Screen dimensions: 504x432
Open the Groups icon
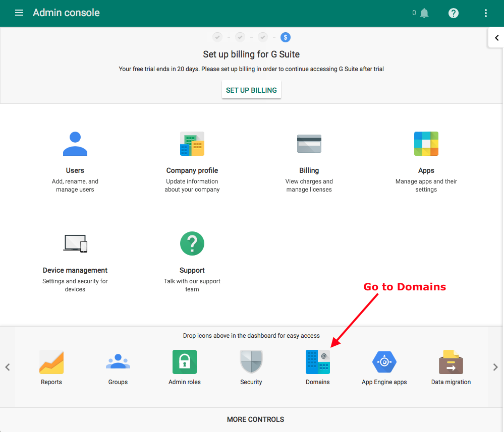coord(118,361)
